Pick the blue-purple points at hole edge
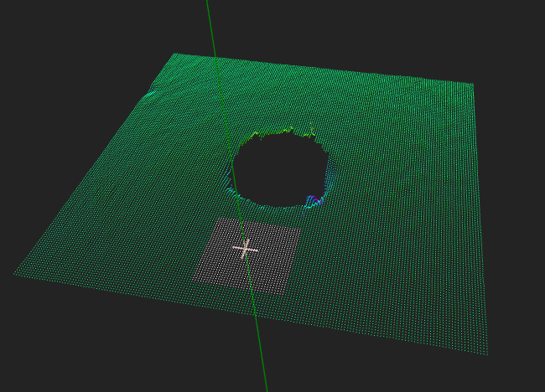545x392 pixels. pos(313,201)
